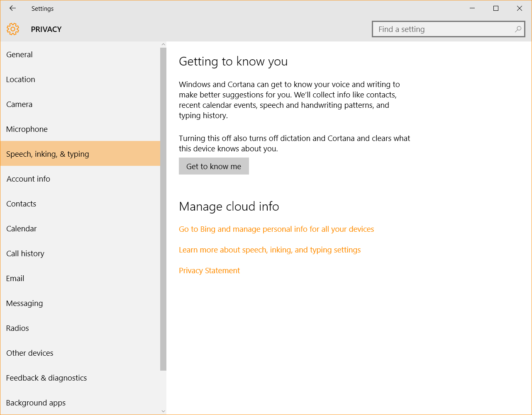Open the Privacy Statement link
This screenshot has height=415, width=532.
coord(209,270)
